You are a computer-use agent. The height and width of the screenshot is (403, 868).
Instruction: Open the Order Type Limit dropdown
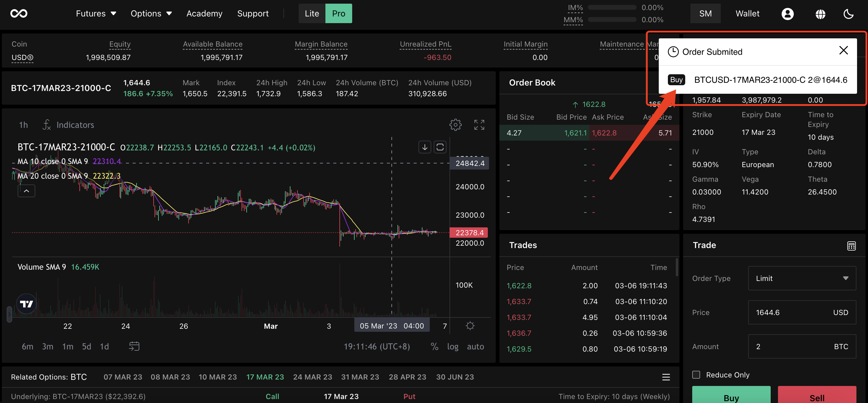coord(802,278)
